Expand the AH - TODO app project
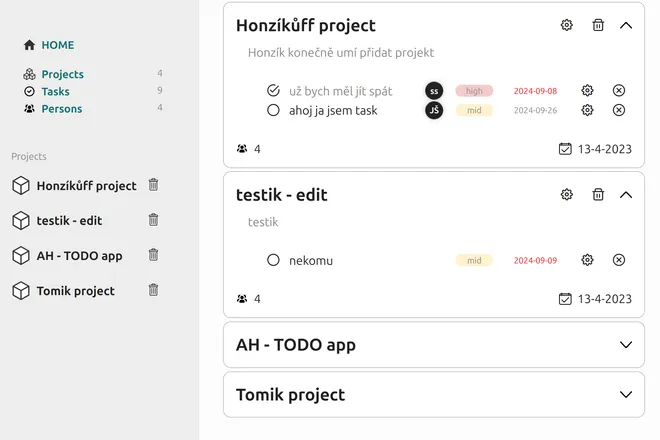This screenshot has height=440, width=660. [x=626, y=345]
